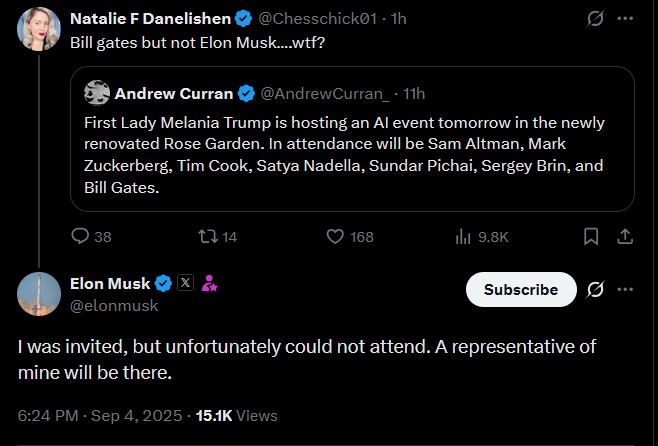Click the reply icon with 38 comments
Viewport: 658px width, 446px height.
81,237
